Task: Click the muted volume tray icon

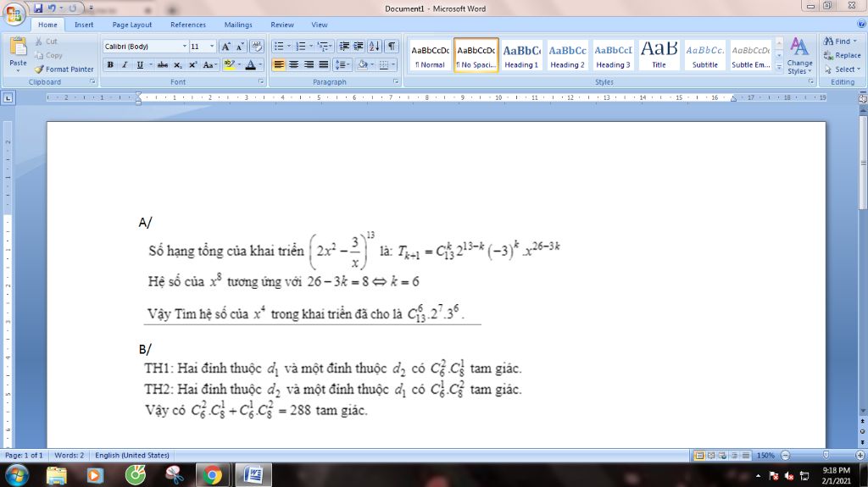Action: (x=789, y=476)
